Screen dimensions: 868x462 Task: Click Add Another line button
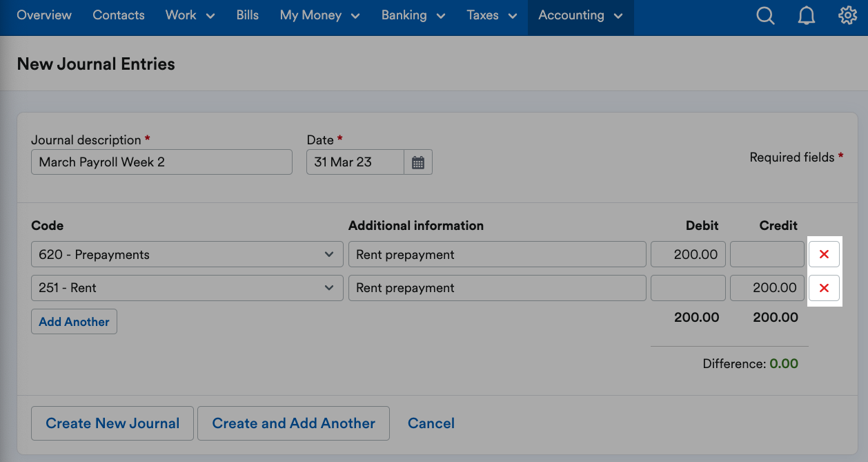coord(74,322)
